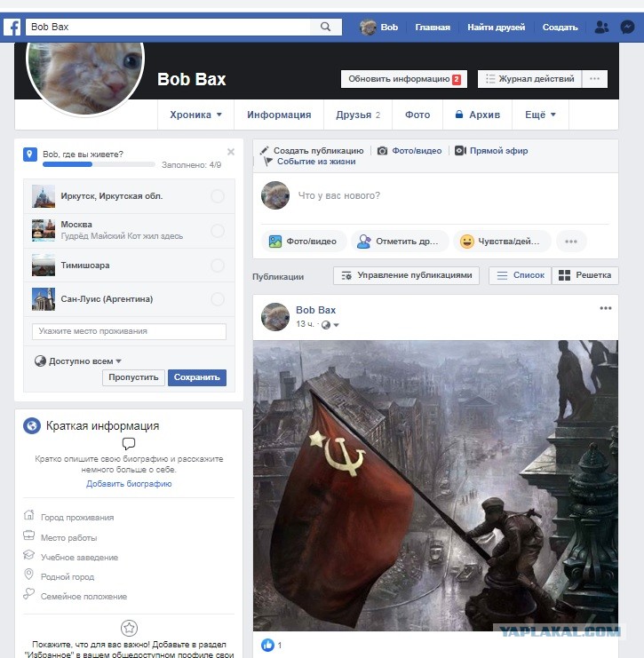Click Найти друзей in top bar
The width and height of the screenshot is (644, 658).
[497, 28]
